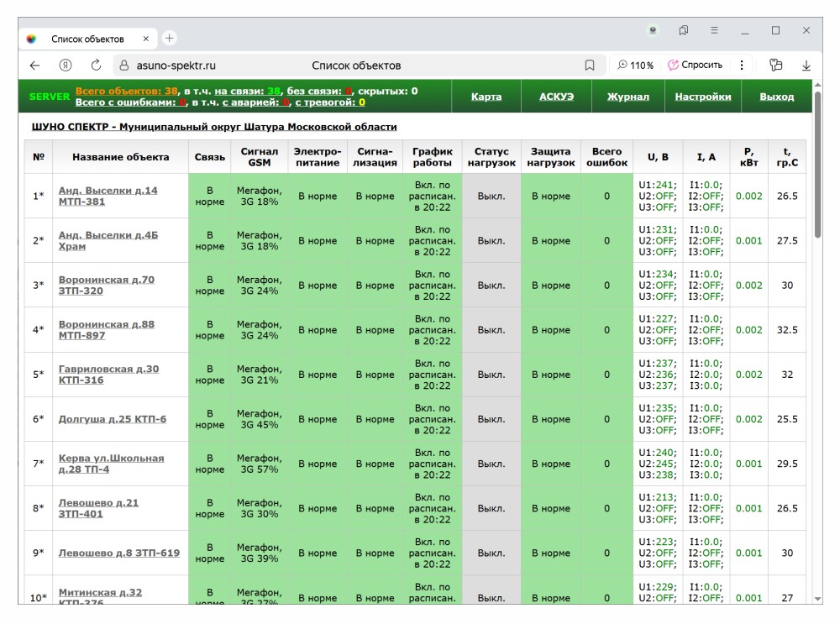Viewport: 840px width, 624px height.
Task: Open the Долгуша д.25 КТП-6 object link
Action: [x=113, y=419]
